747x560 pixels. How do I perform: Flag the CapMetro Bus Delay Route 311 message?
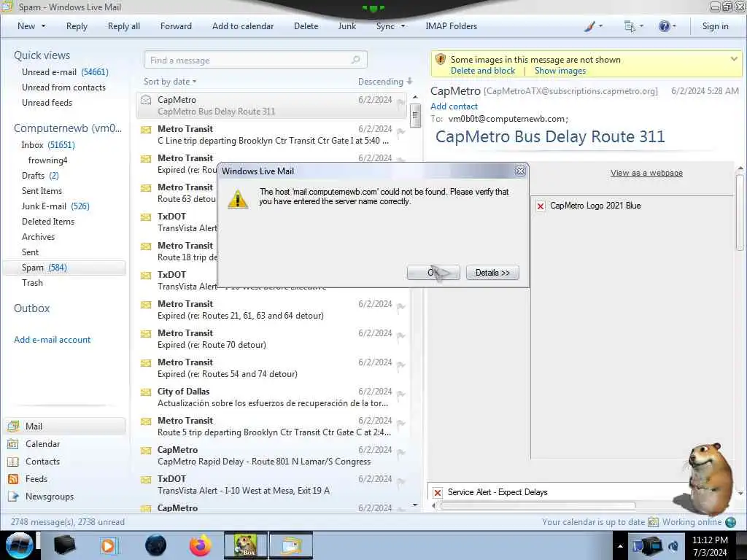(400, 102)
